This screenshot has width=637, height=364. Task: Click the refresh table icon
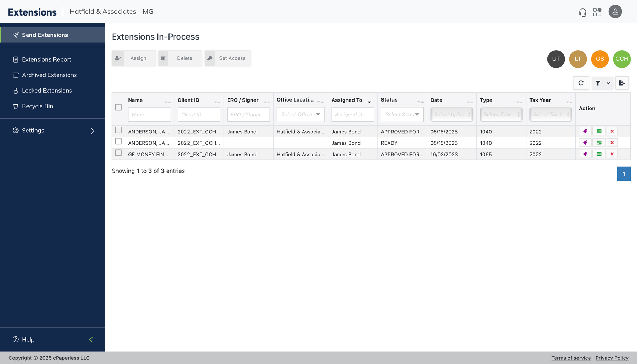point(581,83)
